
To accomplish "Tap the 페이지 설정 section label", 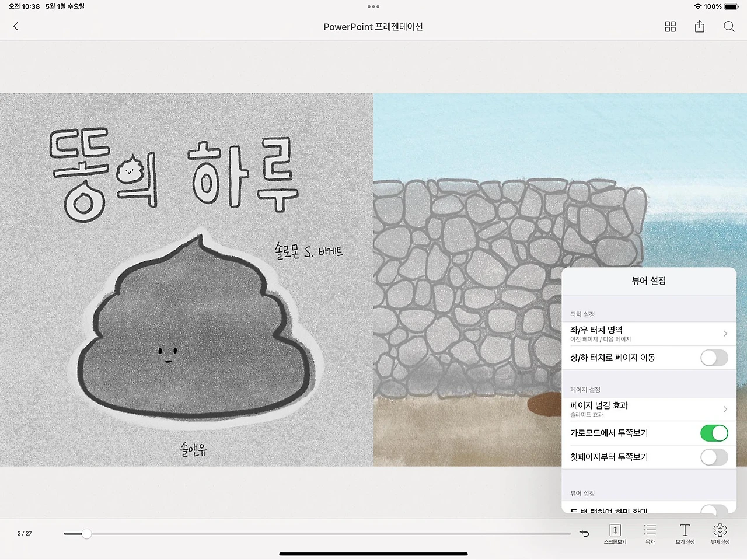I will point(585,390).
